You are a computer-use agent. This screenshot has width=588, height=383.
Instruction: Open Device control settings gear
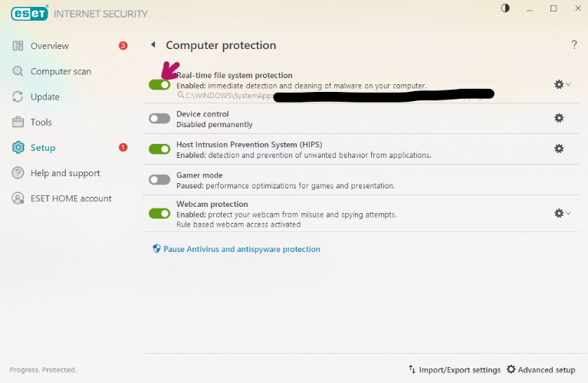[x=559, y=118]
